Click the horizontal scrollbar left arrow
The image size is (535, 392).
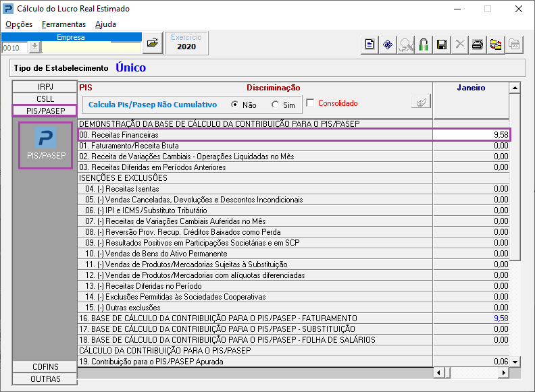(x=438, y=372)
